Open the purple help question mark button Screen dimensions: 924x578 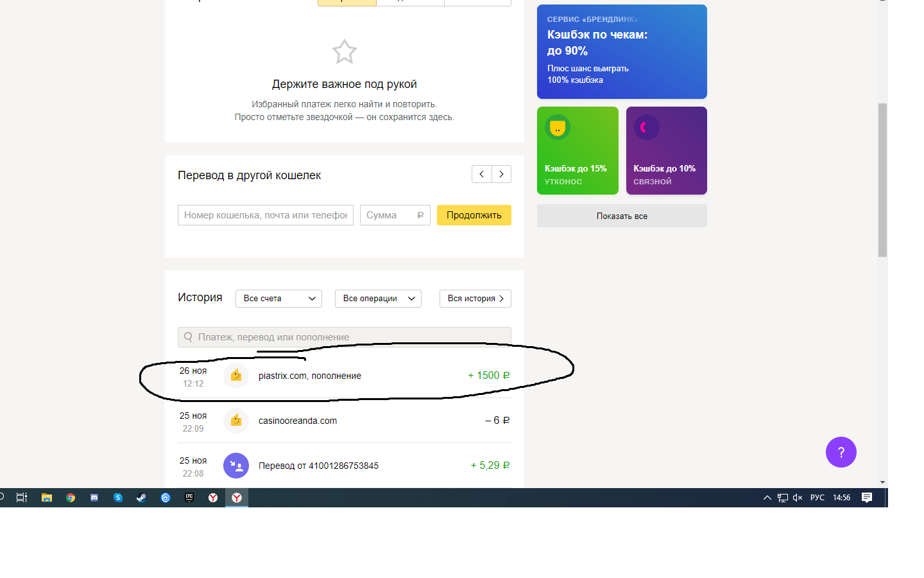pos(841,452)
